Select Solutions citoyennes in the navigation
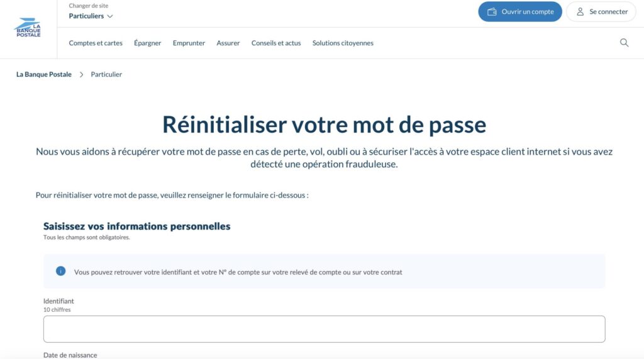Viewport: 644px width, 359px height. click(x=343, y=43)
